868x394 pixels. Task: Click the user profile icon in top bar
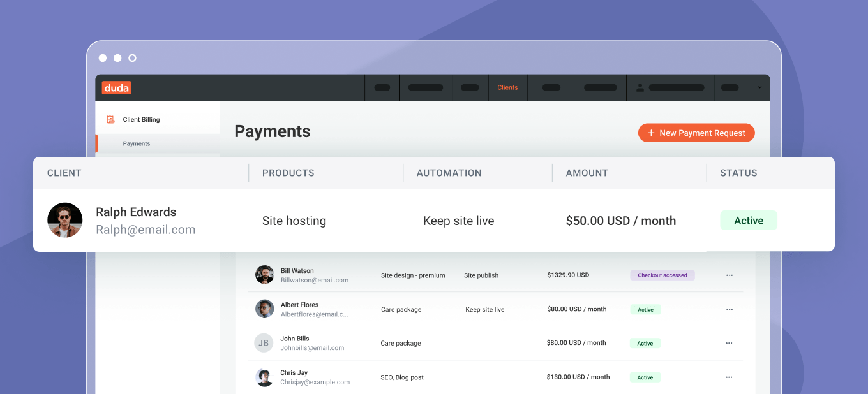coord(640,88)
